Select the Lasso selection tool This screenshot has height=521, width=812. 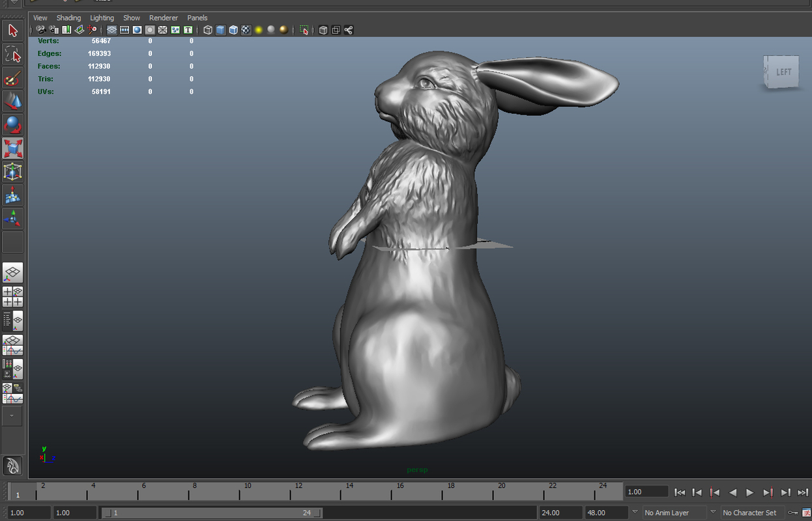(x=13, y=55)
